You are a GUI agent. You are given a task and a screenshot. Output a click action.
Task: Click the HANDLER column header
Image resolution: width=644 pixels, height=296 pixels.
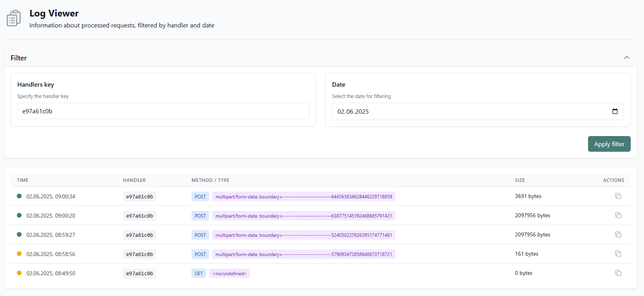tap(134, 180)
